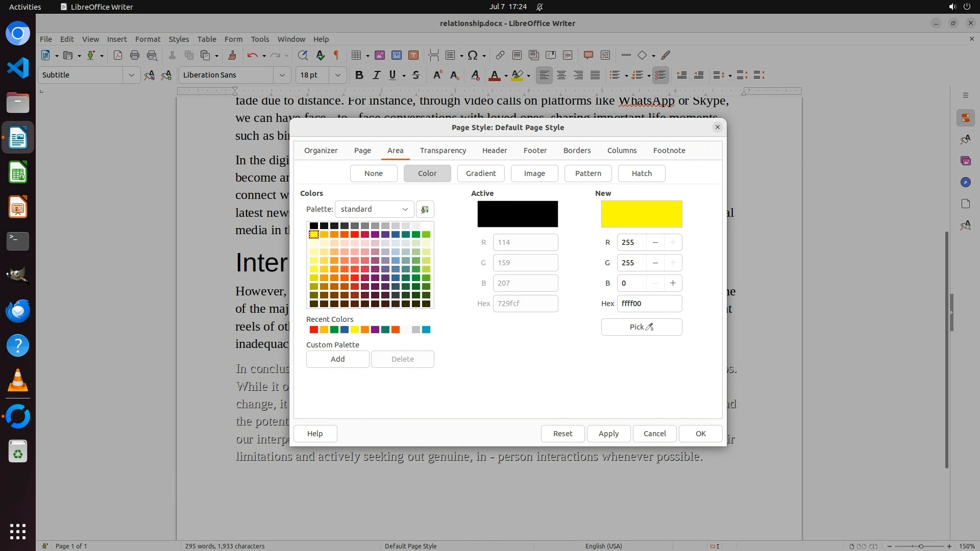This screenshot has height=551, width=980.
Task: Click the new color Hex input field
Action: tap(649, 304)
